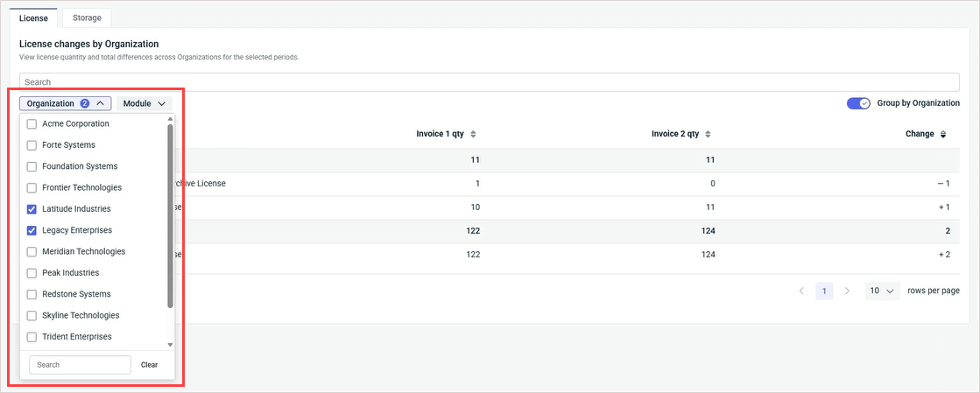Go to previous page arrow
This screenshot has width=980, height=393.
[x=801, y=291]
